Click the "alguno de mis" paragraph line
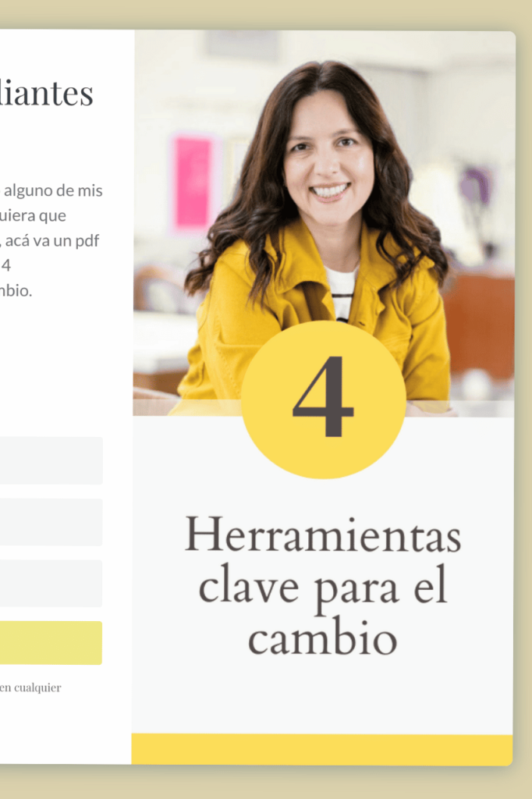Image resolution: width=532 pixels, height=799 pixels. (52, 190)
